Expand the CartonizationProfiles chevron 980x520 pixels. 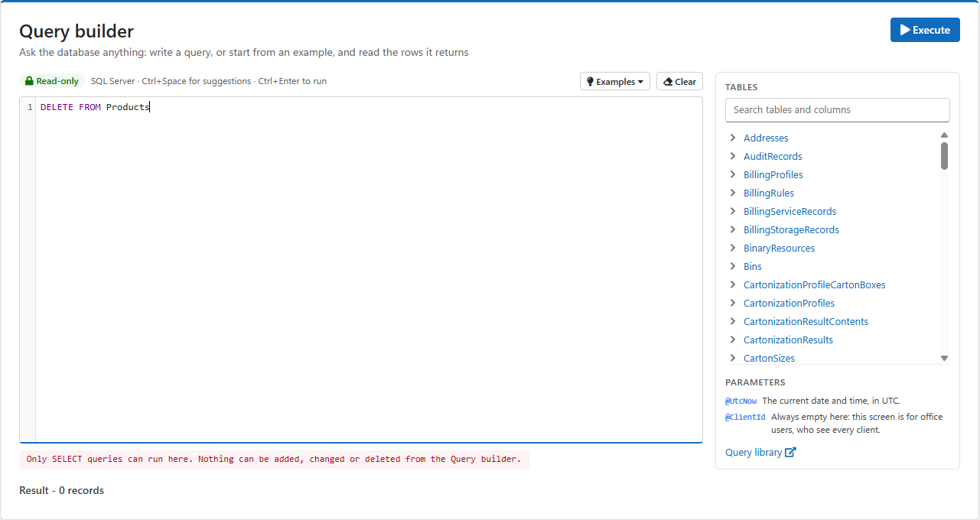(x=733, y=303)
